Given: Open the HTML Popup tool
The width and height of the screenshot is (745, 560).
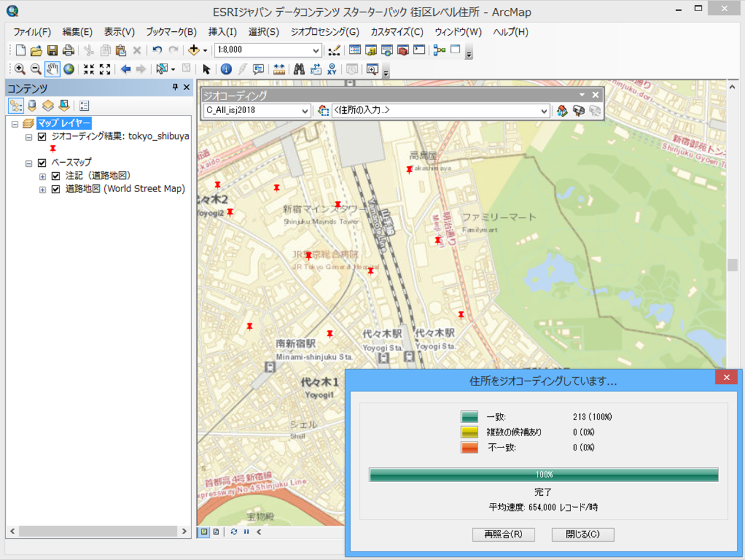Looking at the screenshot, I should pos(258,69).
